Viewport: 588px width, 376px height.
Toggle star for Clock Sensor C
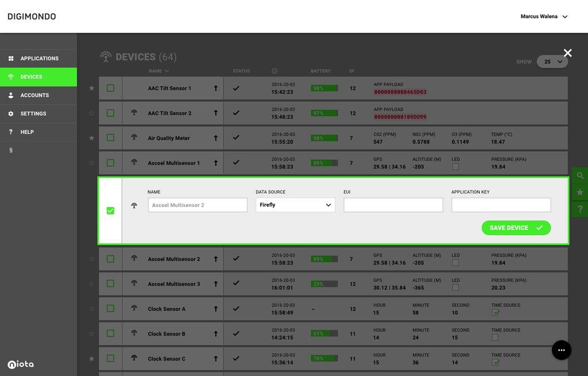91,359
